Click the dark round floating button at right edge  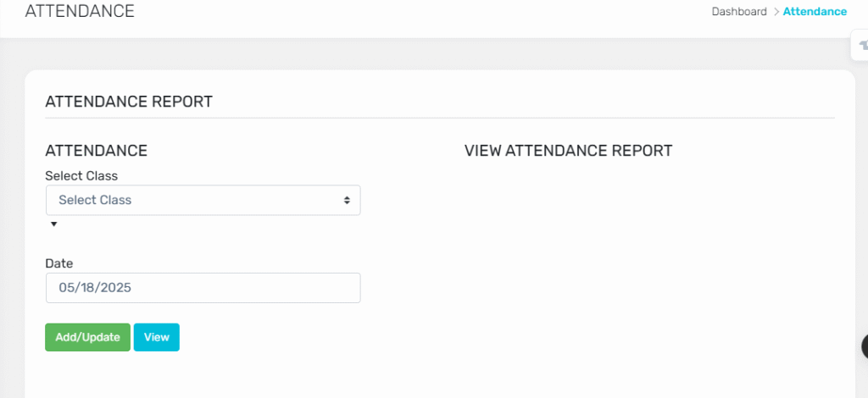[x=865, y=347]
